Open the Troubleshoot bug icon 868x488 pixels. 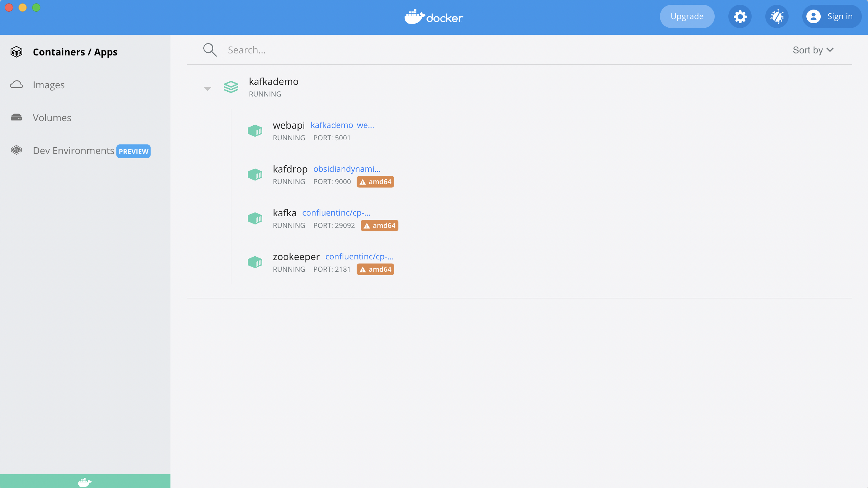(777, 16)
